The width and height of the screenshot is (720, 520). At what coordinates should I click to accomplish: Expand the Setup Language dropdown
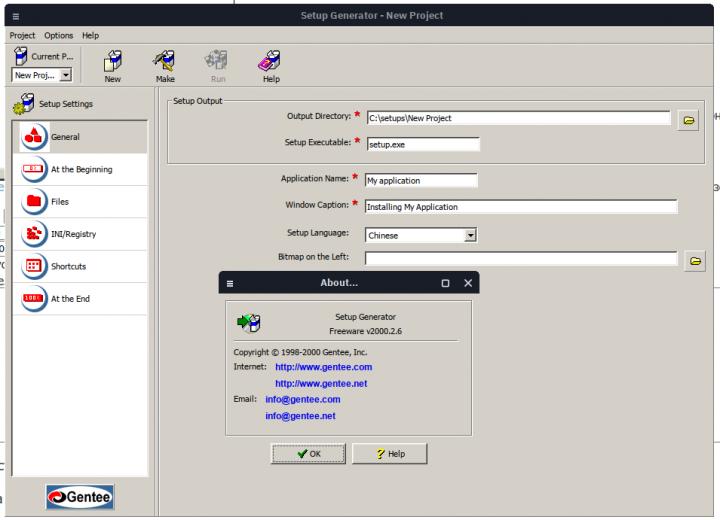(471, 235)
